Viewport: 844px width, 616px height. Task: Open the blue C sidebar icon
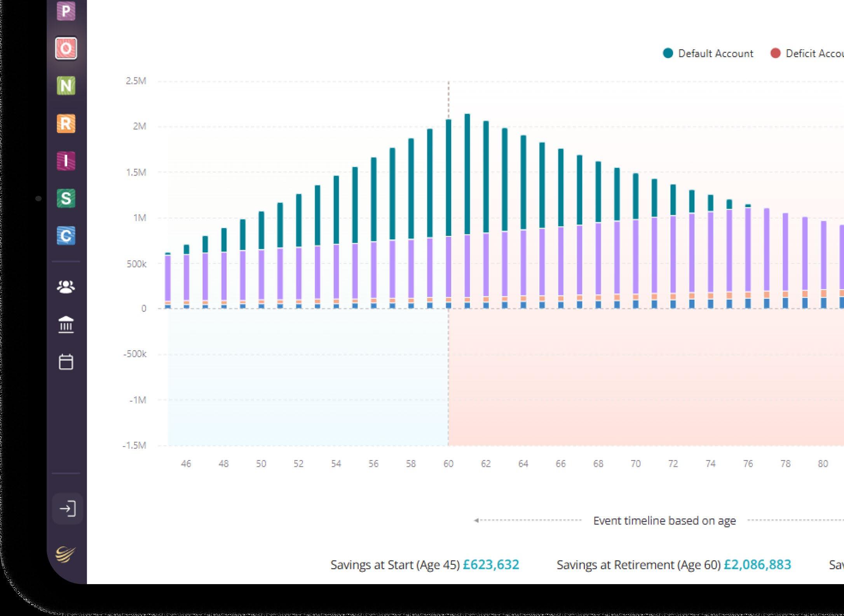[x=66, y=236]
